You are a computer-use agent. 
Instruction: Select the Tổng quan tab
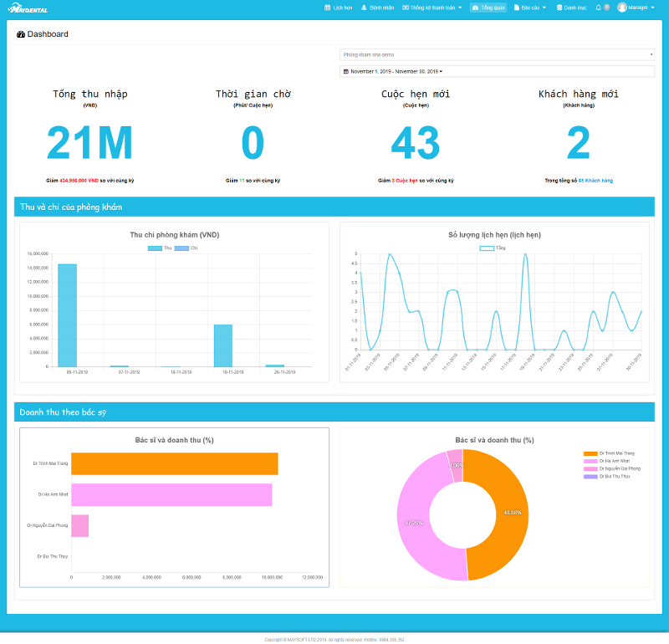(488, 8)
